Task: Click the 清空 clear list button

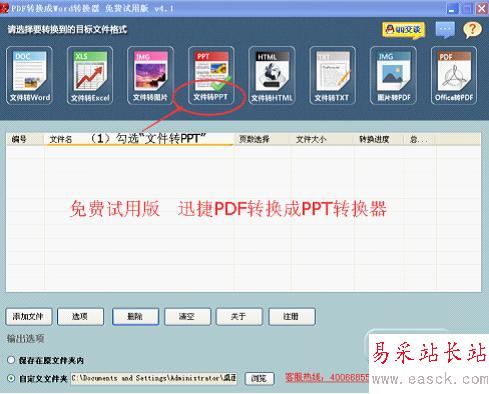Action: [x=187, y=316]
